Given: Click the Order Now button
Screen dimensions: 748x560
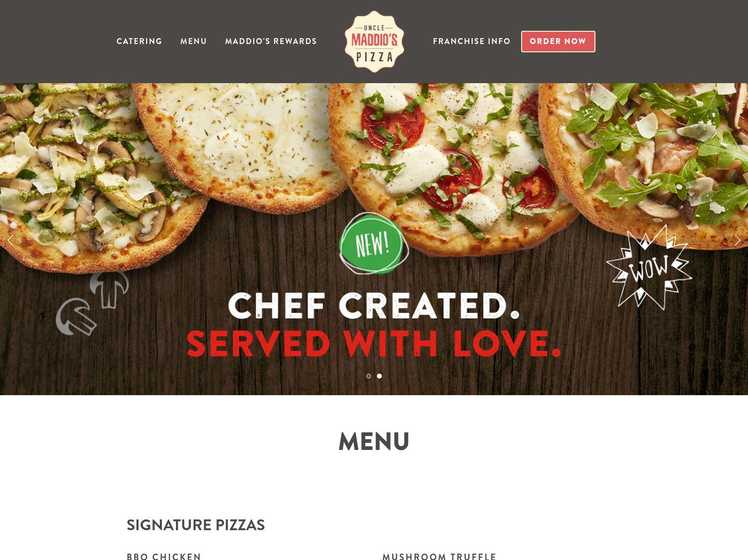Looking at the screenshot, I should (x=558, y=42).
